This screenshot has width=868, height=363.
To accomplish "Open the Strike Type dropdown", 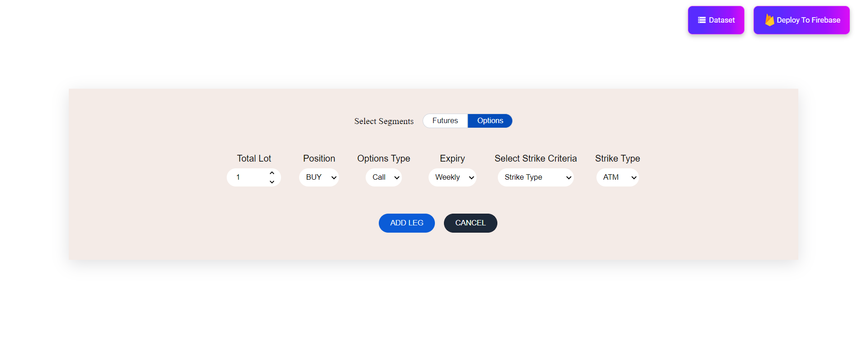I will [x=617, y=177].
